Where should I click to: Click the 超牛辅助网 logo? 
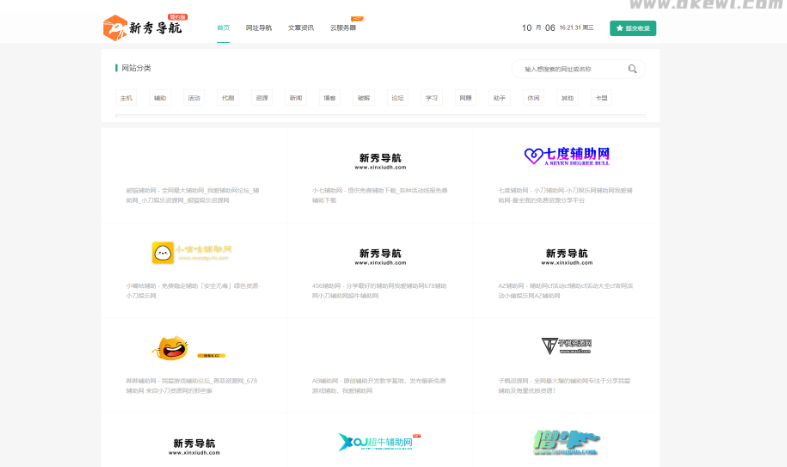(380, 441)
